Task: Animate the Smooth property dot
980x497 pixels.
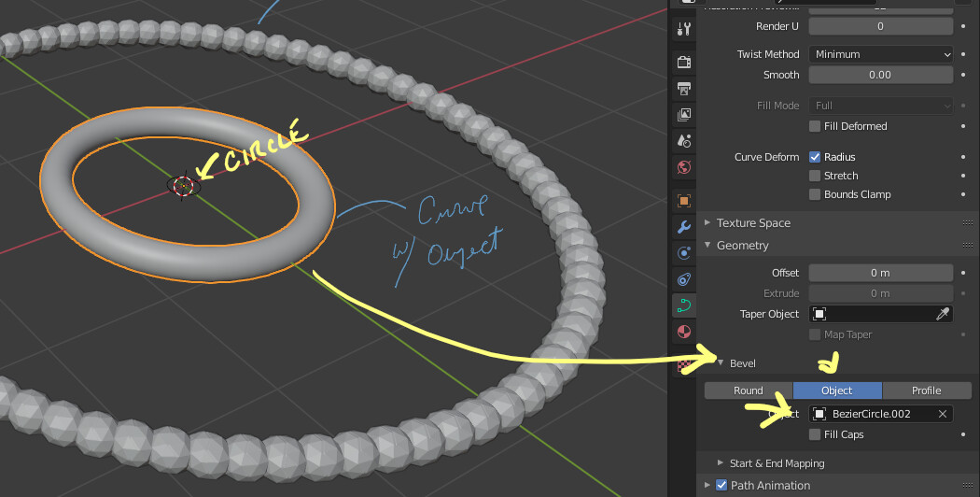Action: point(963,75)
